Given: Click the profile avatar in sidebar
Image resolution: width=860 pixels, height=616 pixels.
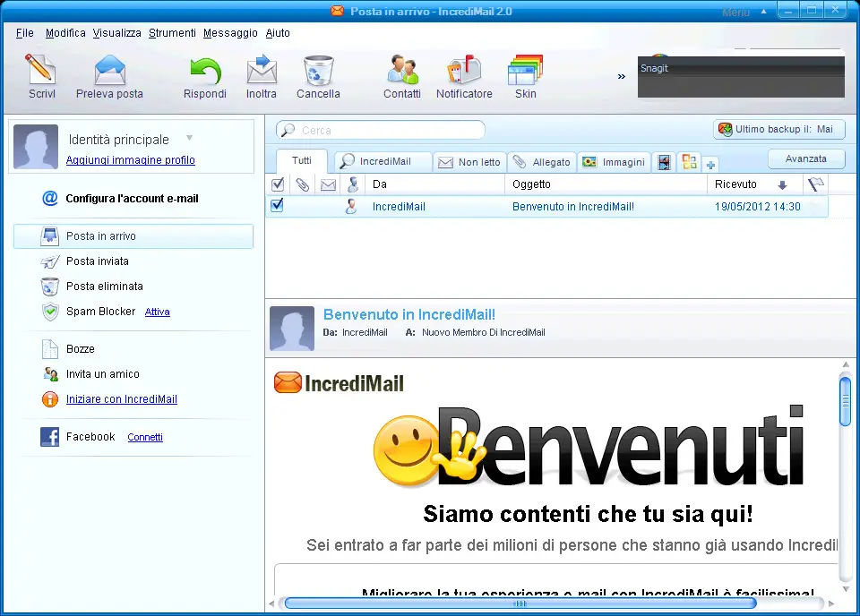Looking at the screenshot, I should 36,146.
